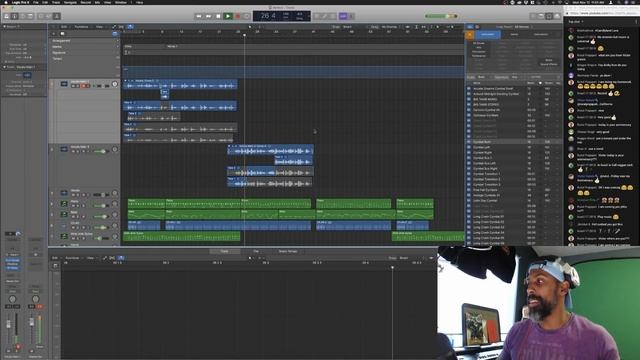Switch to the editor File tab
Viewport: 640px width, 360px height.
(256, 251)
